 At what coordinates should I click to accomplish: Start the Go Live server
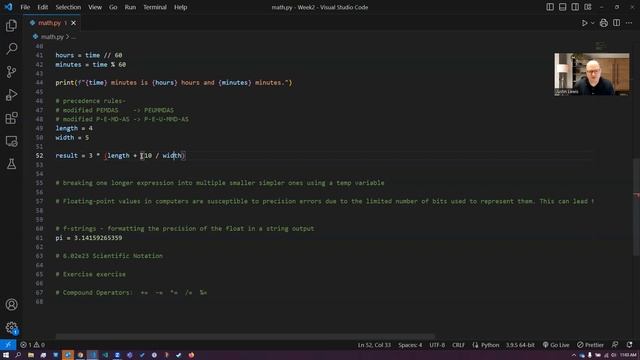tap(556, 345)
